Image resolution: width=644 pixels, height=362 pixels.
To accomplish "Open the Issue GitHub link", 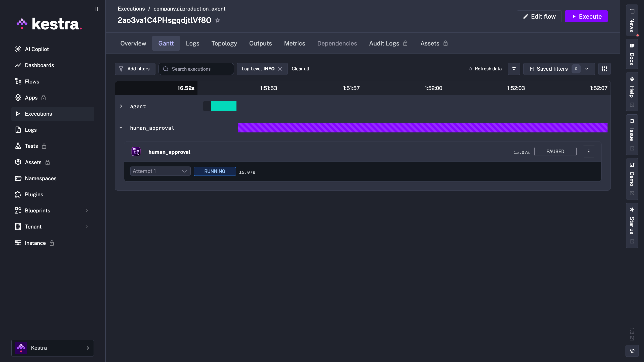I will pos(632,135).
